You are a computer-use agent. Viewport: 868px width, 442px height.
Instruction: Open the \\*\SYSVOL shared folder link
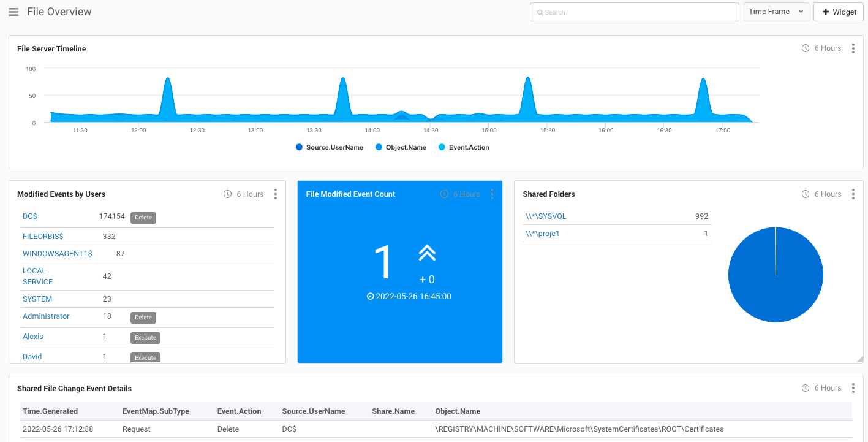[x=546, y=216]
